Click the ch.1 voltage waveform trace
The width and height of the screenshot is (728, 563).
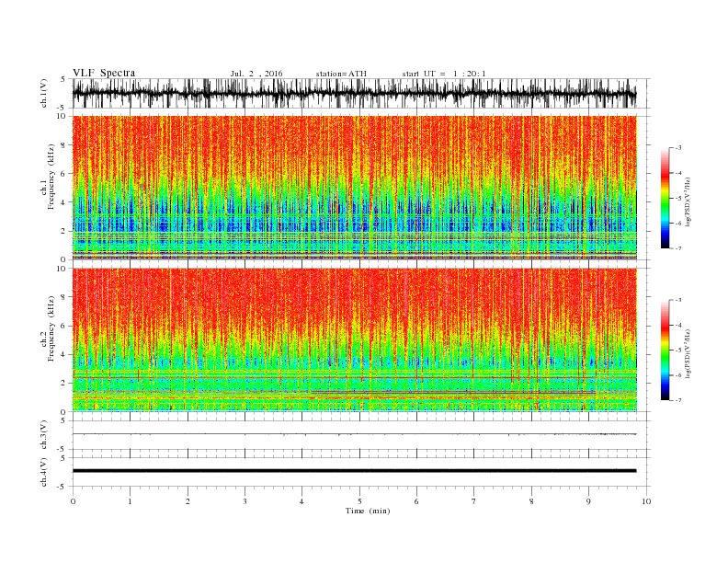coord(354,93)
